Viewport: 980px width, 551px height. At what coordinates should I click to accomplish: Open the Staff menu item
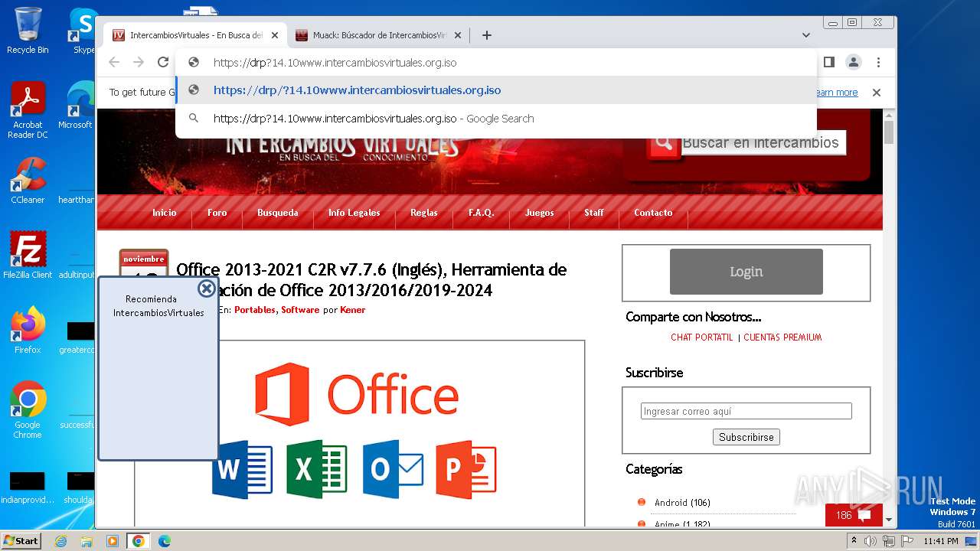pos(594,213)
